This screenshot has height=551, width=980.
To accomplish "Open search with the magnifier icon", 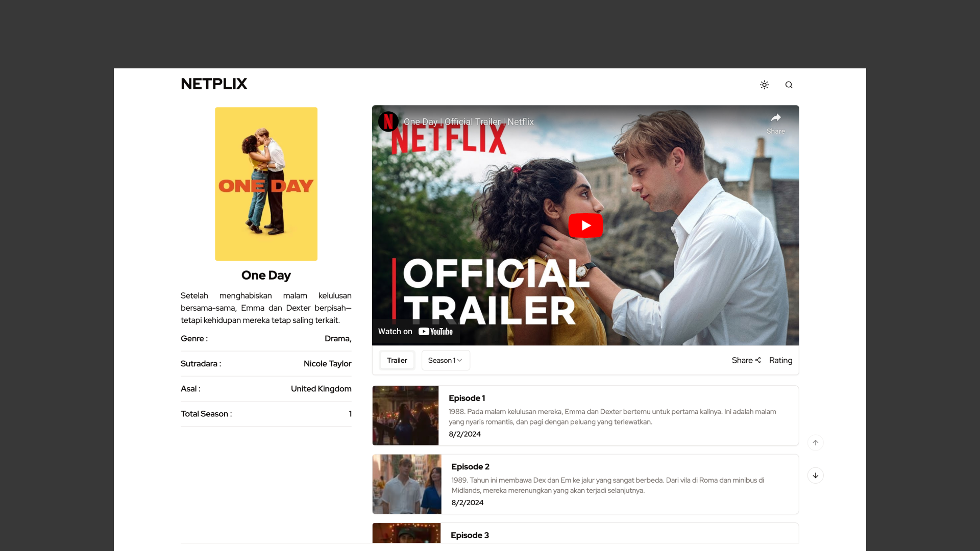I will (789, 85).
